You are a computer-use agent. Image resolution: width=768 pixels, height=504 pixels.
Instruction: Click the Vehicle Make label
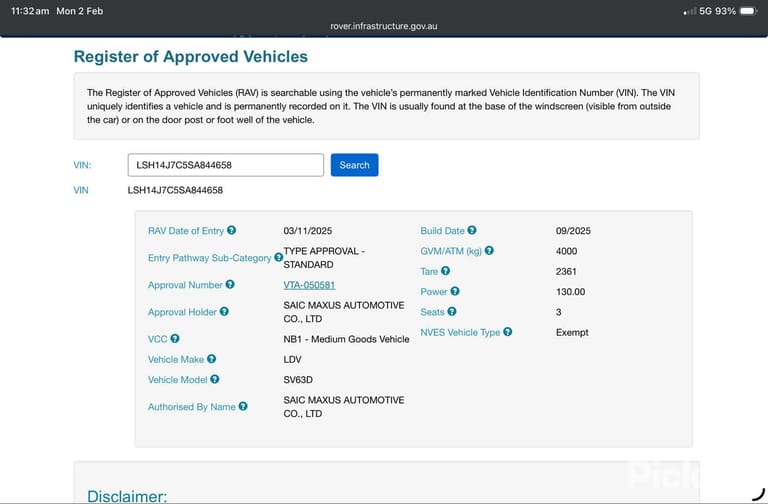176,360
